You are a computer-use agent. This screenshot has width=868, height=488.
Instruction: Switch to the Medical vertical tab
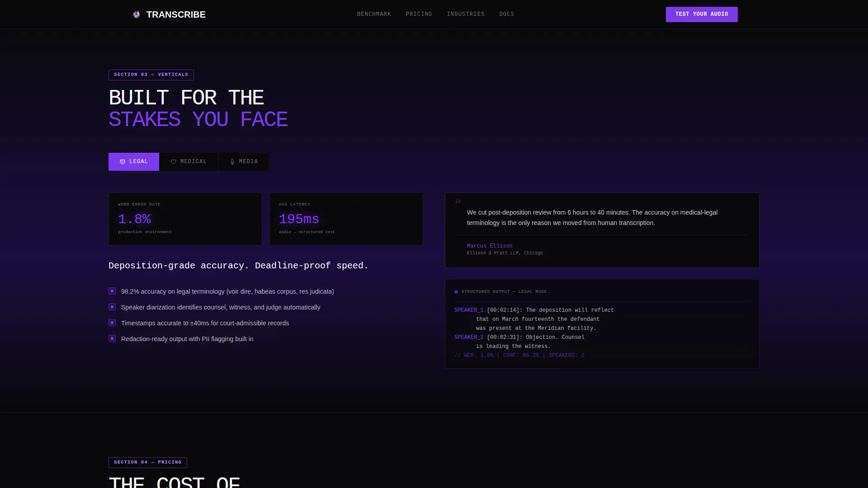[189, 162]
